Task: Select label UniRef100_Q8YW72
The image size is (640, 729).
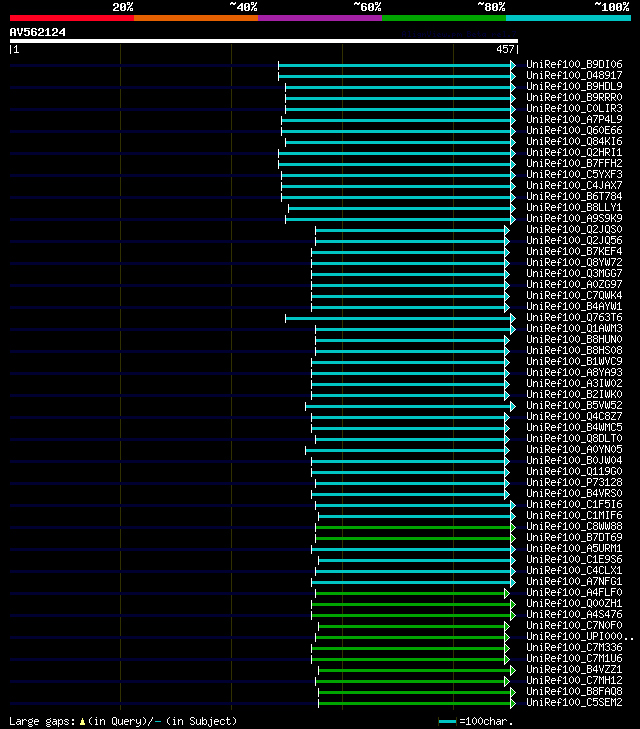Action: [574, 262]
